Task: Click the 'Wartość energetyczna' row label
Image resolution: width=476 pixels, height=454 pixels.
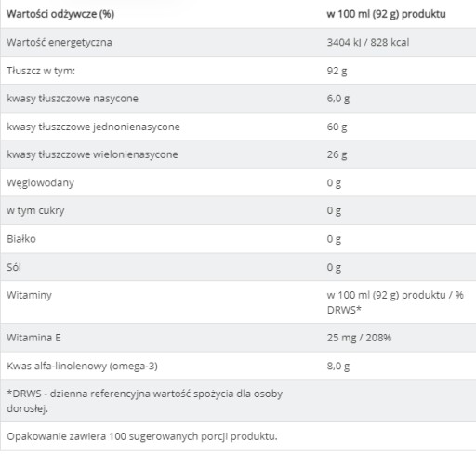Action: (59, 42)
